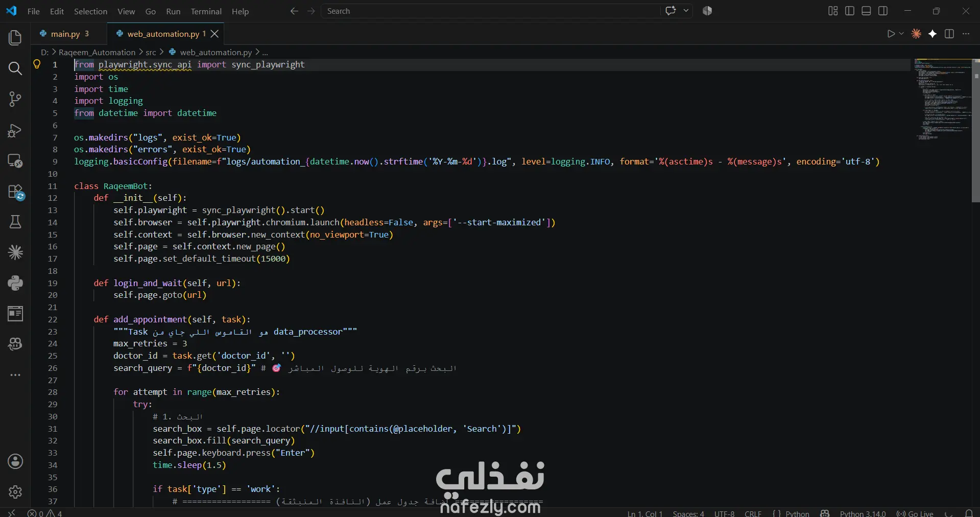Click src folder in the breadcrumb

coord(151,52)
